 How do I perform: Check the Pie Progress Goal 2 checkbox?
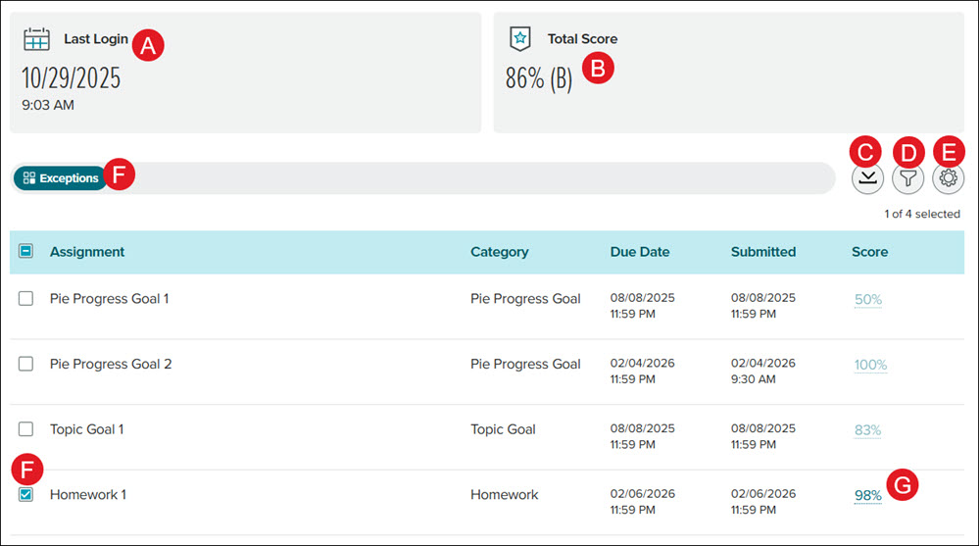[x=25, y=364]
